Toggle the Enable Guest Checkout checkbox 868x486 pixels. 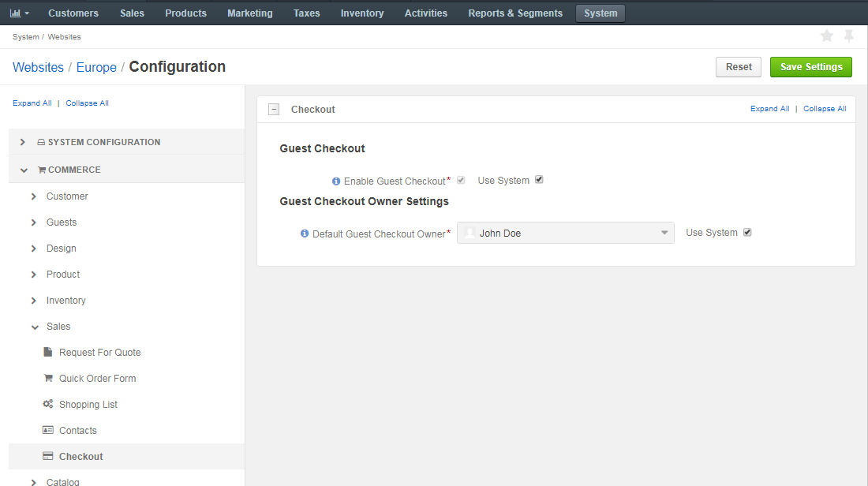461,180
